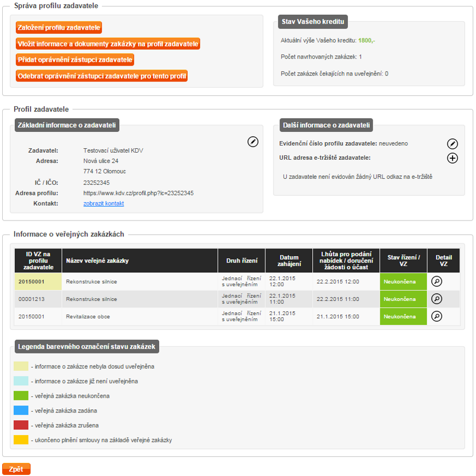Select ID cell 00001213
This screenshot has width=476, height=476.
click(38, 299)
